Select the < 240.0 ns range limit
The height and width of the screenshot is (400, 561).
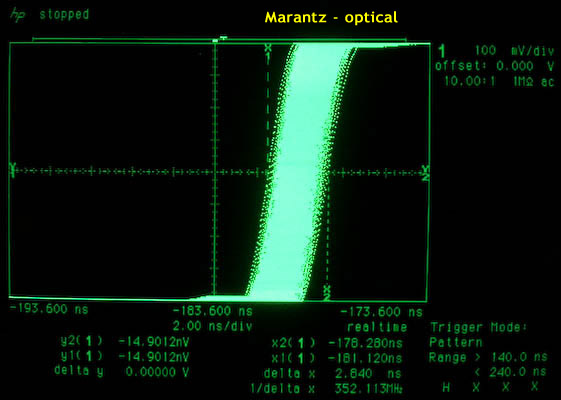pos(511,372)
